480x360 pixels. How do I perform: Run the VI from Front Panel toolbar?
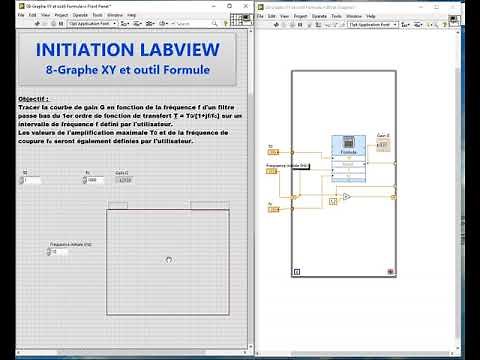click(x=37, y=24)
